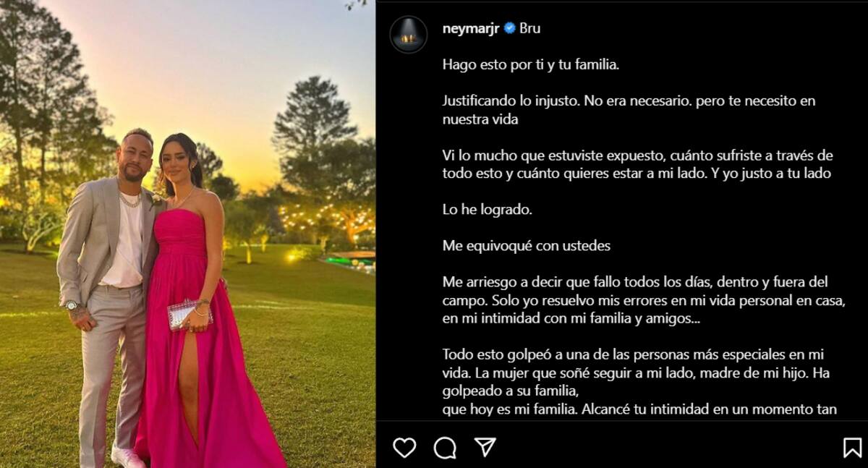Viewport: 868px width, 468px height.
Task: Select caption line 'Hago esto por ti y tu familia.'
Action: point(531,64)
